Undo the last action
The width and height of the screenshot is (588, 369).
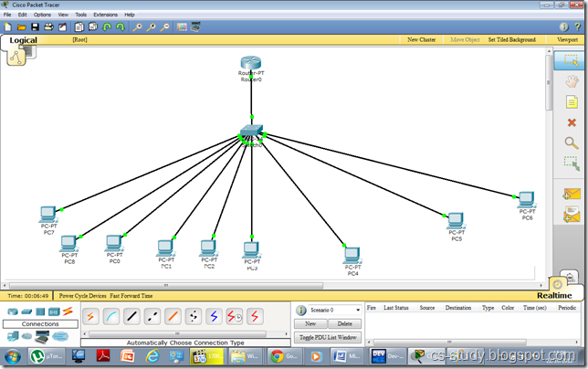point(107,27)
